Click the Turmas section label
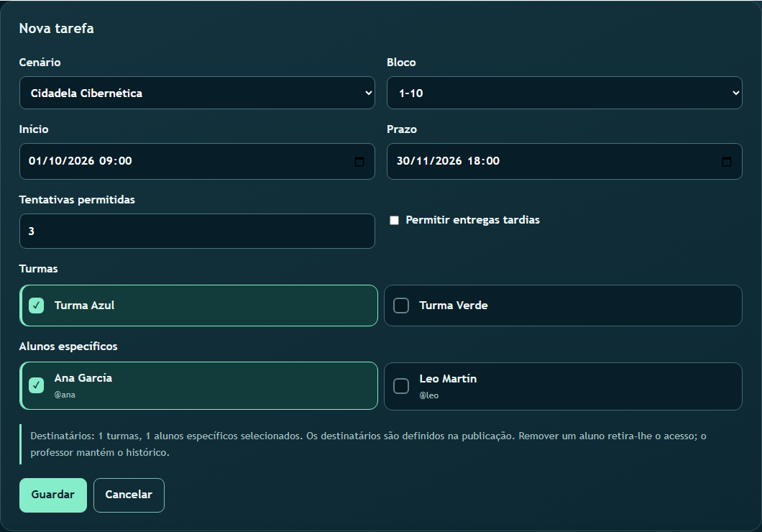 tap(38, 269)
